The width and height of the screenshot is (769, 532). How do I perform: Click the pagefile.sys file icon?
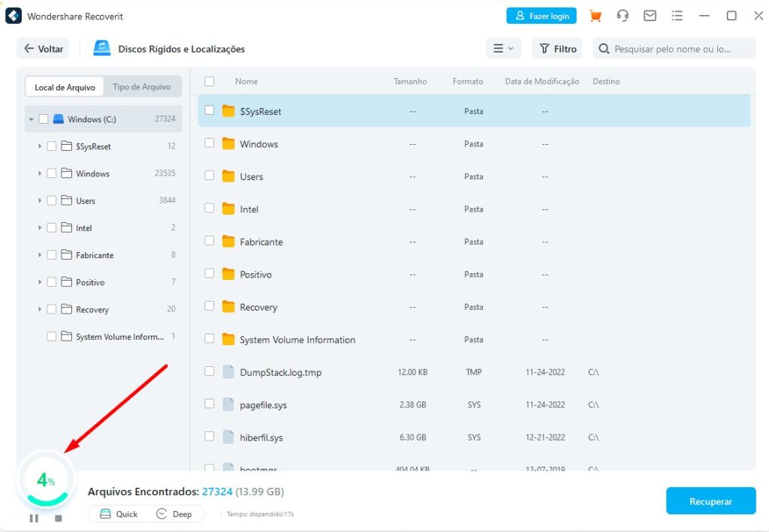(x=228, y=404)
